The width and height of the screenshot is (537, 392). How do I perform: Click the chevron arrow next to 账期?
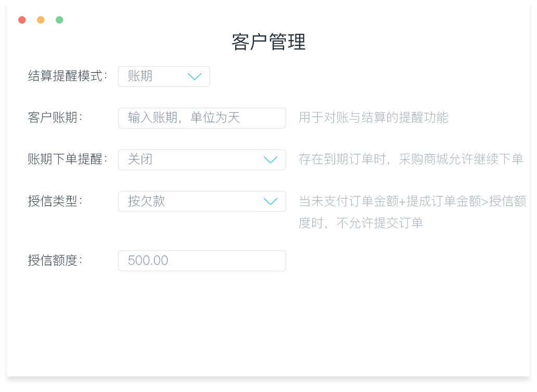click(195, 76)
